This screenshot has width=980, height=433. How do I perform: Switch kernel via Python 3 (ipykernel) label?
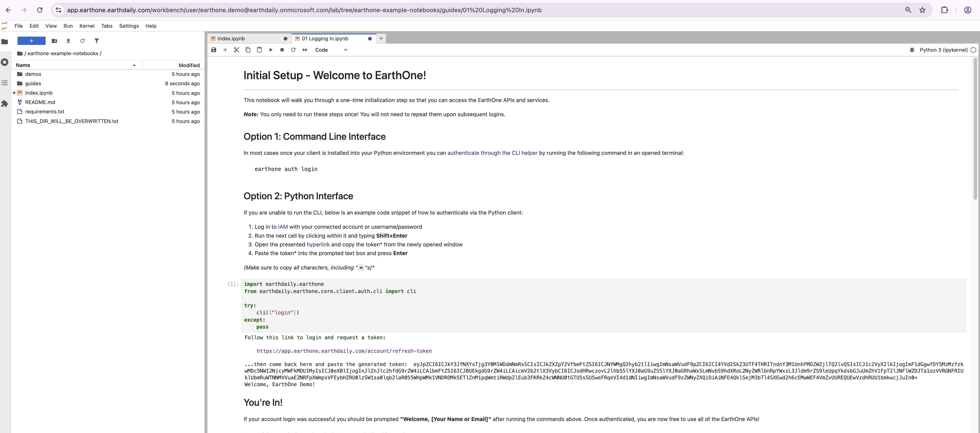click(x=944, y=50)
